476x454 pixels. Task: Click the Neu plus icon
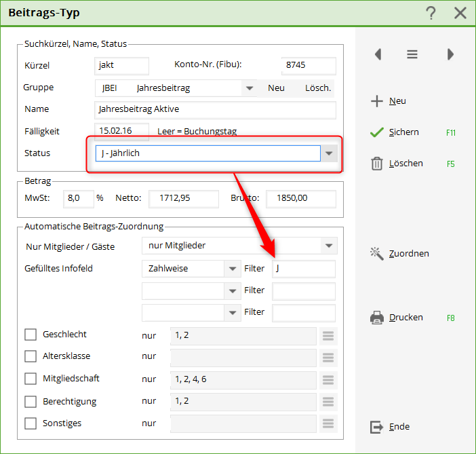click(x=377, y=101)
